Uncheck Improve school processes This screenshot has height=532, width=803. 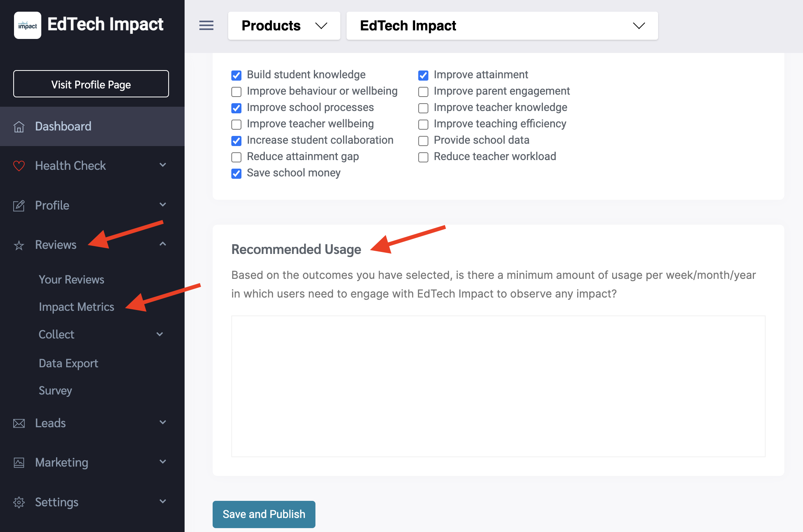[x=236, y=108]
